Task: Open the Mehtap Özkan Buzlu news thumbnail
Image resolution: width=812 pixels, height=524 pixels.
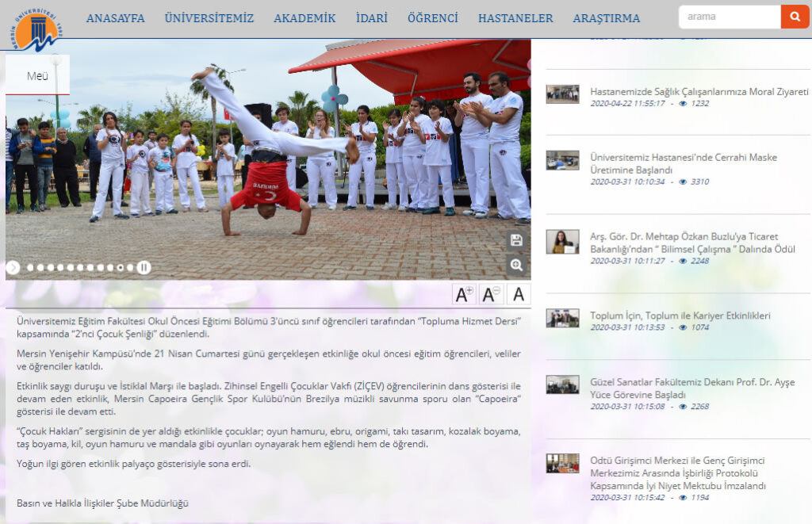Action: coord(562,242)
